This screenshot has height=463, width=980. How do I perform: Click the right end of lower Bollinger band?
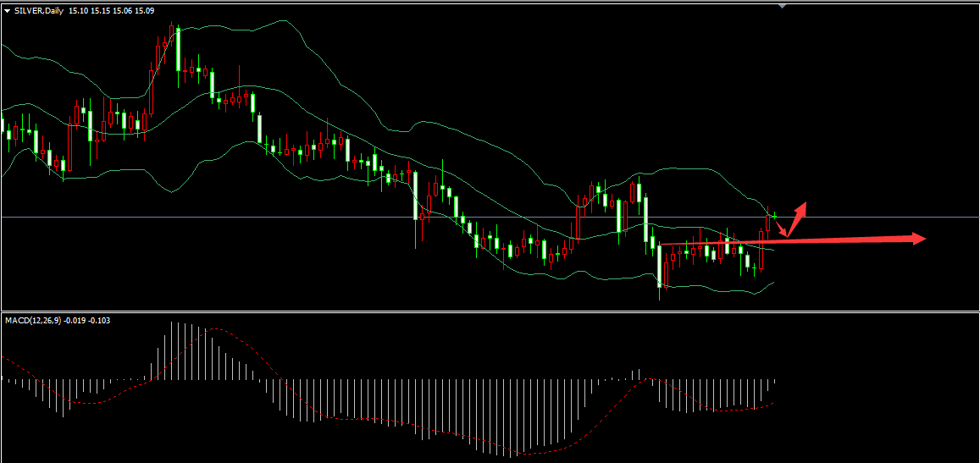click(x=772, y=284)
